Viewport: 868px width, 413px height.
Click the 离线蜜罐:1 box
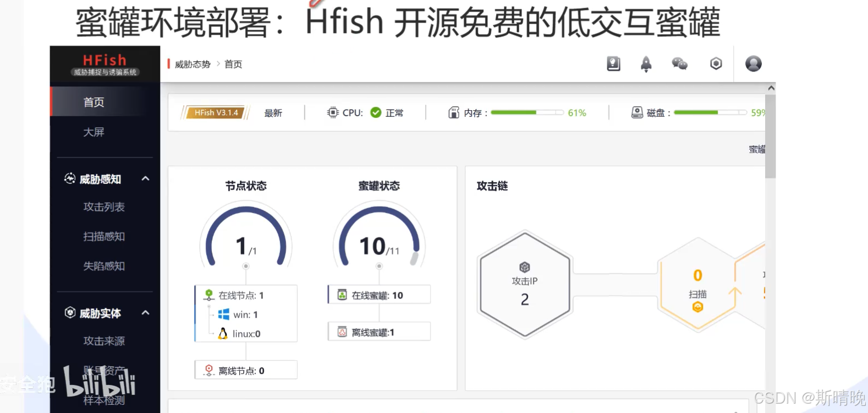[379, 332]
